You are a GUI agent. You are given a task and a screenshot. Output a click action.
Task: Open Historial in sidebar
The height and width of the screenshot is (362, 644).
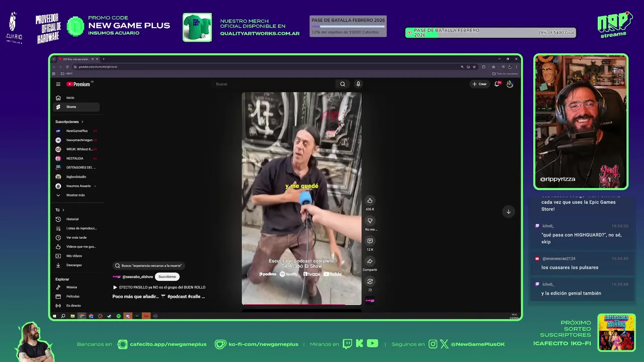76,219
